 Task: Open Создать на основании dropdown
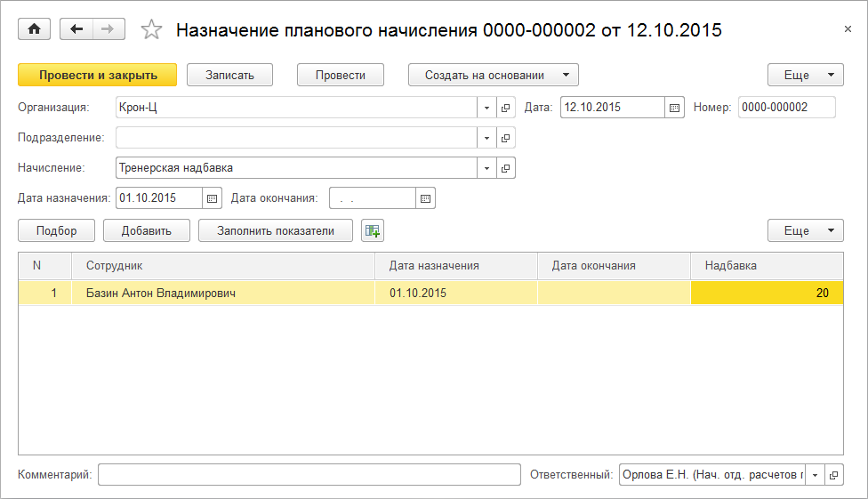(494, 75)
